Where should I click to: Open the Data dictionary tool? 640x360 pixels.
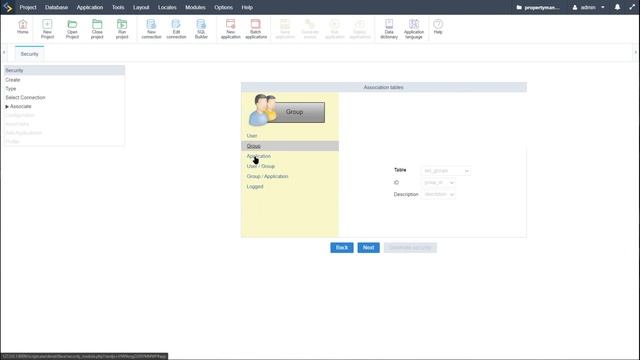[389, 29]
